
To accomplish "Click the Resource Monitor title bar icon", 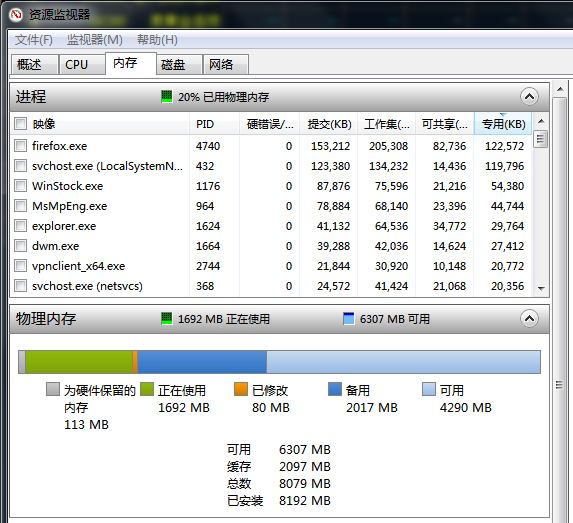I will click(x=15, y=15).
